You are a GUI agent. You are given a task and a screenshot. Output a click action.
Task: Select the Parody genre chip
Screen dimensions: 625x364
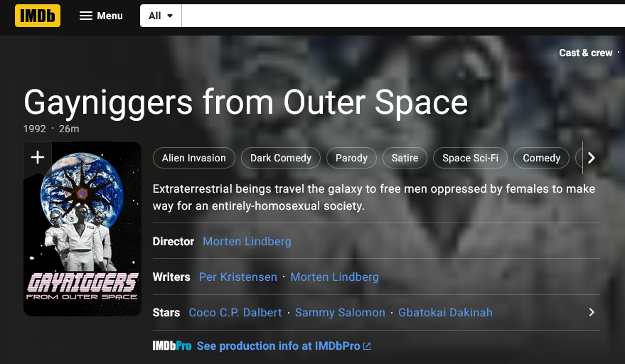click(351, 158)
